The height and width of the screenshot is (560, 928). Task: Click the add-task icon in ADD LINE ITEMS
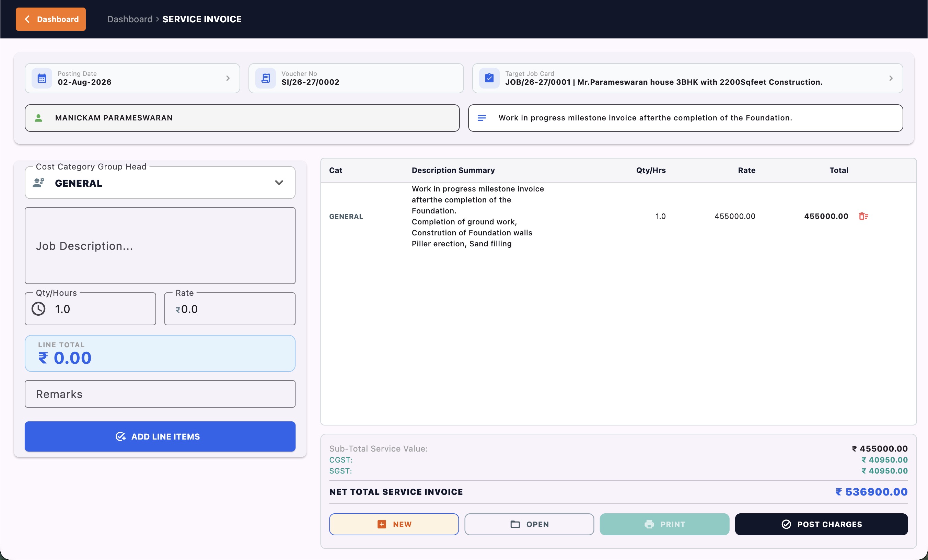(120, 436)
